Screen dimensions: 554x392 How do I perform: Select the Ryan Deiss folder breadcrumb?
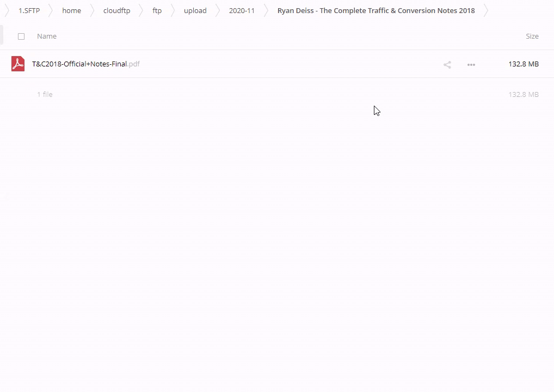click(x=376, y=10)
